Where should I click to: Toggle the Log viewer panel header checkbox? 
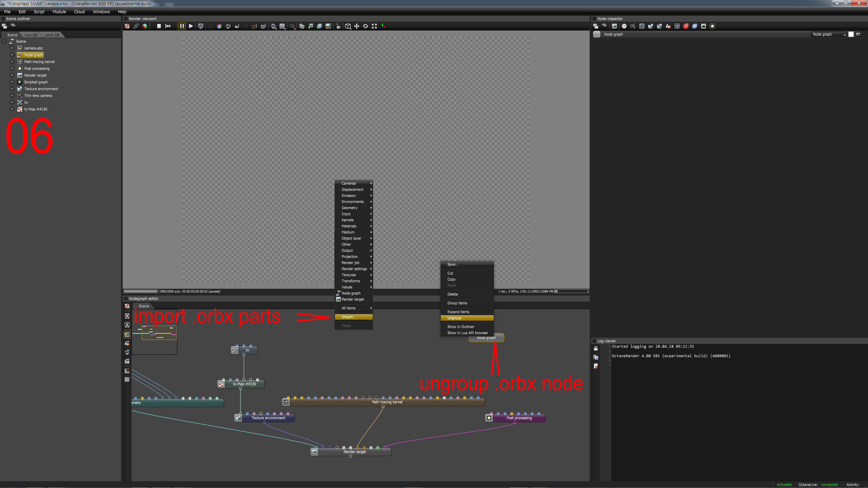coord(594,341)
